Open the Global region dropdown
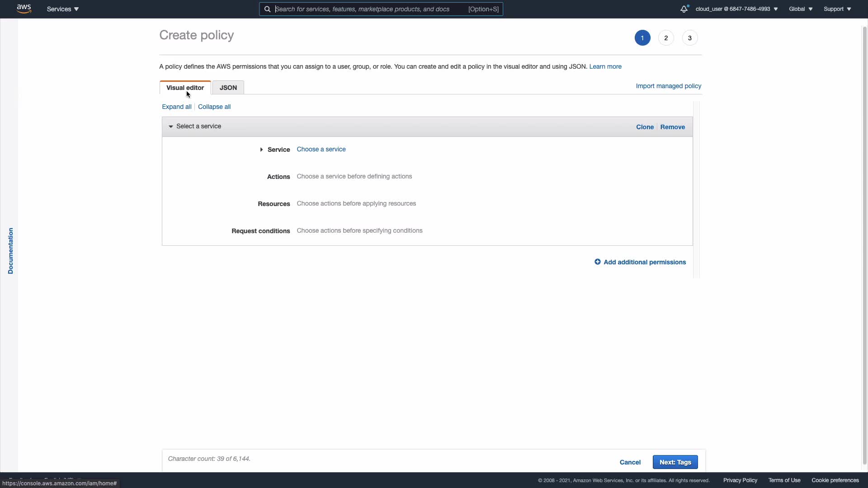Viewport: 868px width, 488px height. (801, 9)
